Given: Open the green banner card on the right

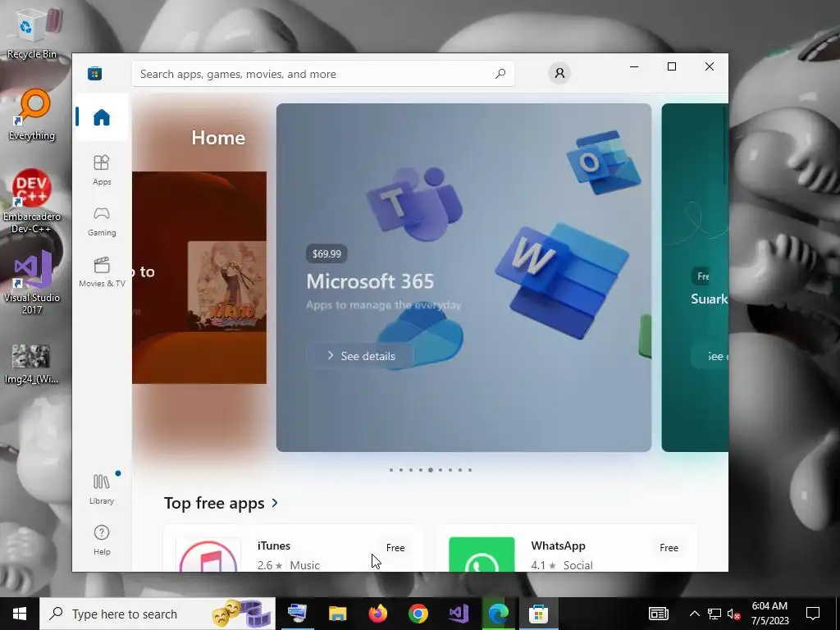Looking at the screenshot, I should (x=695, y=277).
